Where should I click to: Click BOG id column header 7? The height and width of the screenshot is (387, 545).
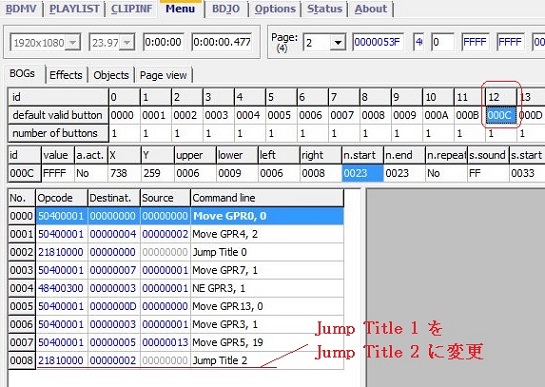tap(343, 97)
